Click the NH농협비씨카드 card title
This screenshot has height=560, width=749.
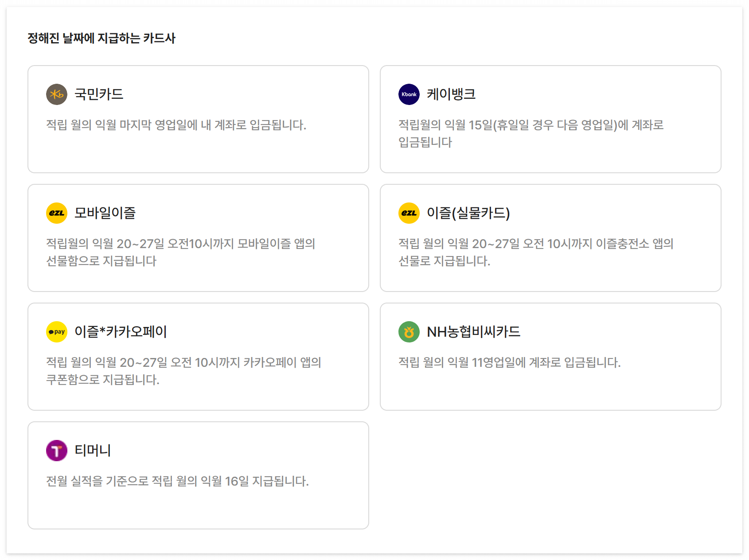point(473,331)
